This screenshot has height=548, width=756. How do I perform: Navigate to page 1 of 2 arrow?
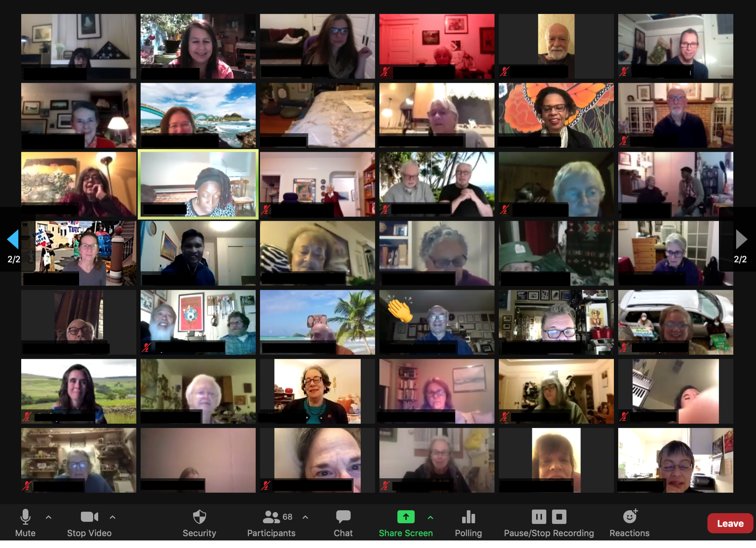pos(12,239)
